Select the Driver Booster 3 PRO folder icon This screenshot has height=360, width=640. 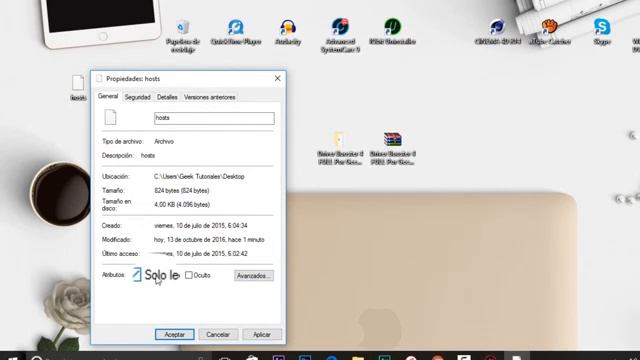click(340, 148)
